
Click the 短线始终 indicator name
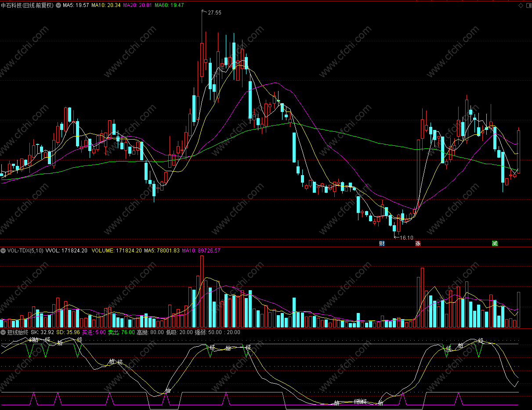coord(18,332)
